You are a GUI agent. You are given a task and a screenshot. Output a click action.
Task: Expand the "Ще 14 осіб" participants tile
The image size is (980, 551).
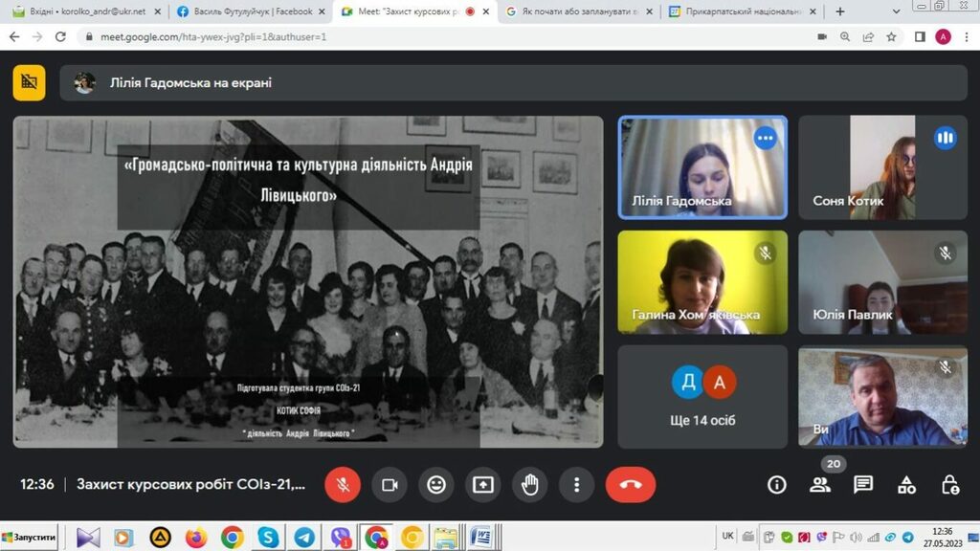tap(702, 396)
